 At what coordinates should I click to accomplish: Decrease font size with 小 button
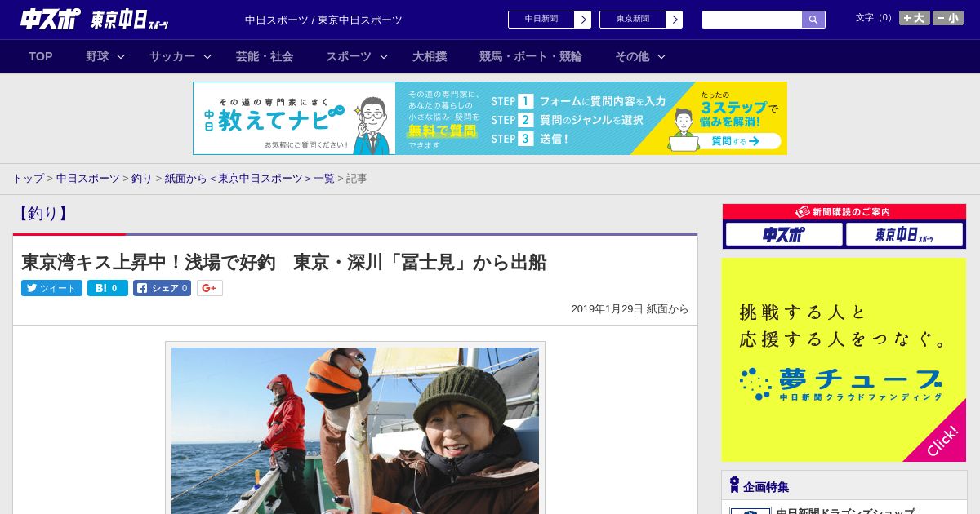click(x=948, y=18)
